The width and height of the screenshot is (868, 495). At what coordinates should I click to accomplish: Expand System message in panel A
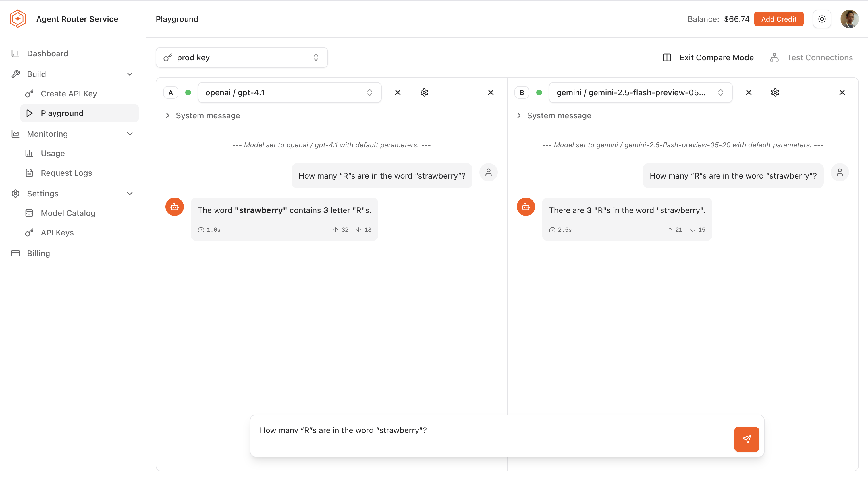(x=202, y=116)
